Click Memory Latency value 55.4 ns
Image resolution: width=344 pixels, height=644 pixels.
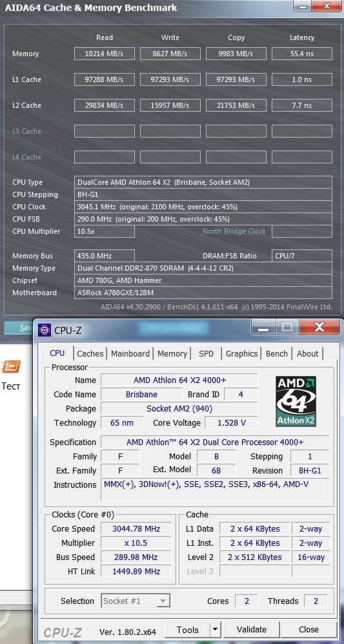point(301,54)
